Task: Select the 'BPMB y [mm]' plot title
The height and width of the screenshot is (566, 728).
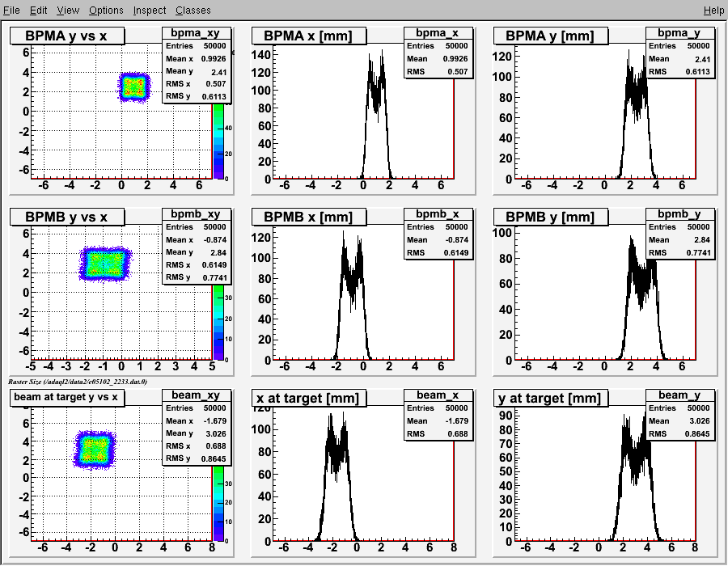Action: (x=550, y=217)
